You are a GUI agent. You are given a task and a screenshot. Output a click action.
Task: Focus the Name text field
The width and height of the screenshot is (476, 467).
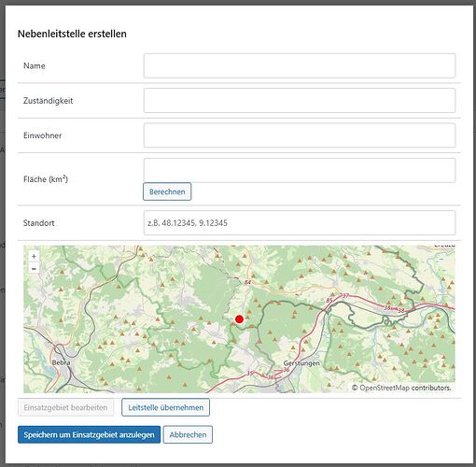point(300,65)
